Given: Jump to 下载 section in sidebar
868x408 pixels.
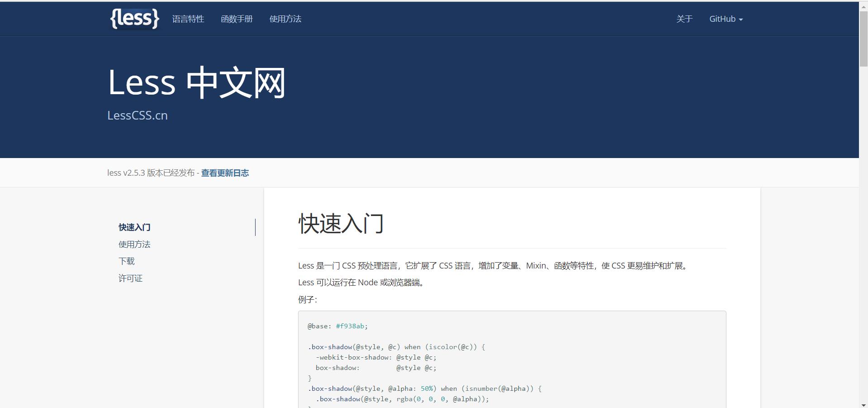Looking at the screenshot, I should pos(127,261).
